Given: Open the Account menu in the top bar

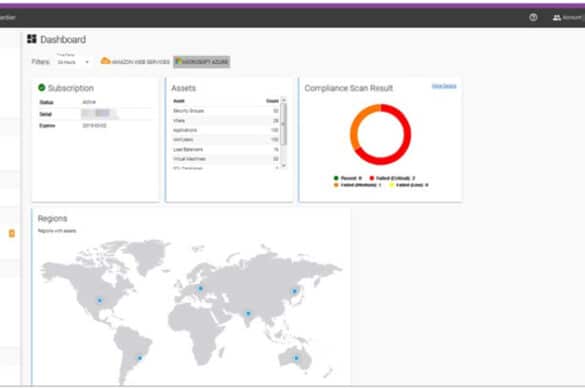Looking at the screenshot, I should click(x=567, y=18).
